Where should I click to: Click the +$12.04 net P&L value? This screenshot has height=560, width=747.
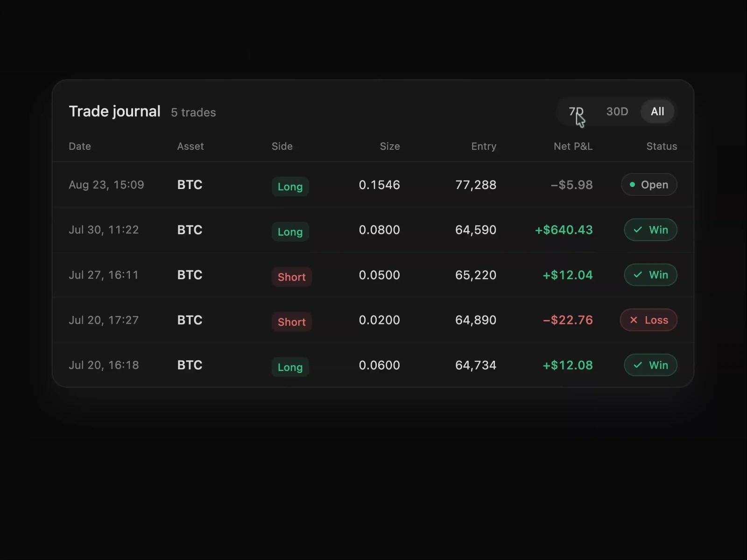pos(568,275)
